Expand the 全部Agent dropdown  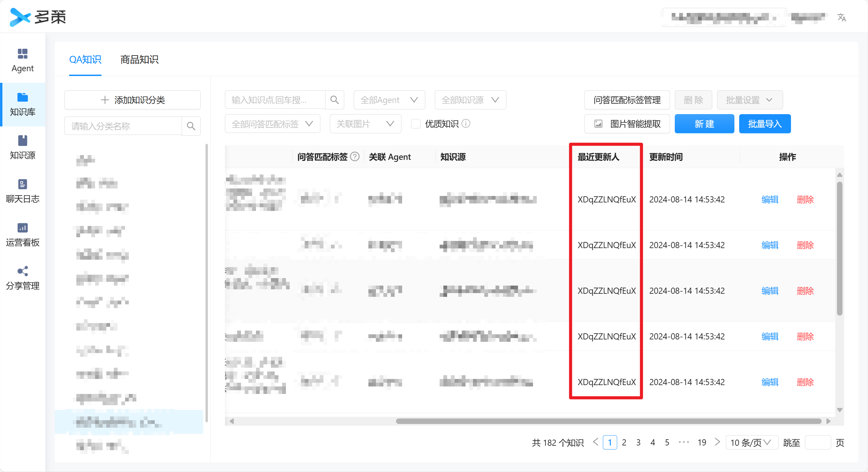click(x=389, y=100)
